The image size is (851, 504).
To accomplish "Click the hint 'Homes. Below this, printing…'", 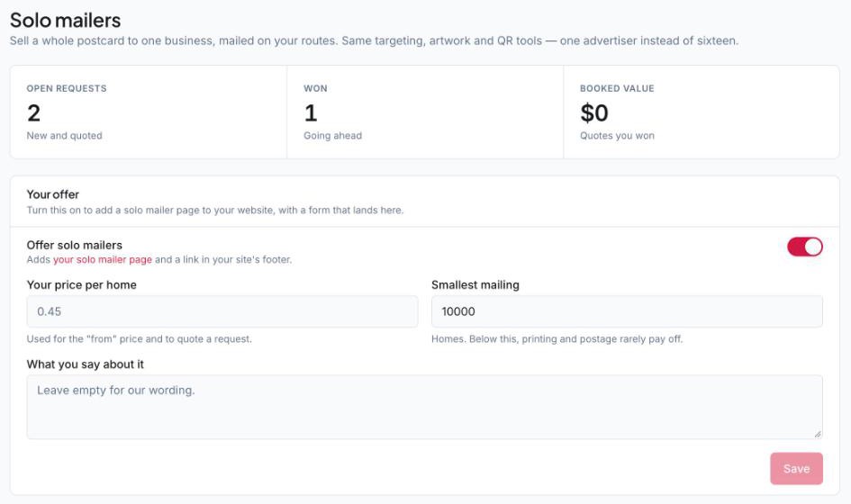I will point(557,339).
